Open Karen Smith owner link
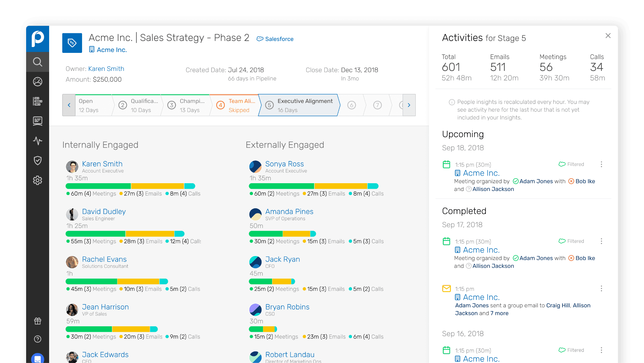The image size is (644, 363). click(106, 69)
